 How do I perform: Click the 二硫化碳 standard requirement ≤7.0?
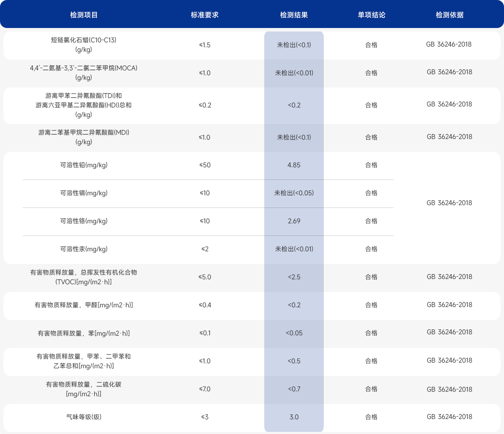point(205,389)
